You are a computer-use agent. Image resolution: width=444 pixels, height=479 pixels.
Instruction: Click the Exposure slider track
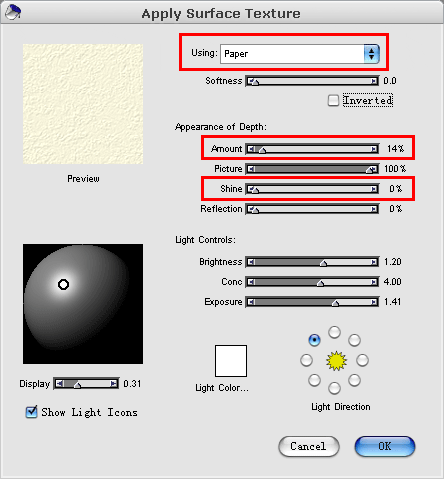pyautogui.click(x=312, y=302)
